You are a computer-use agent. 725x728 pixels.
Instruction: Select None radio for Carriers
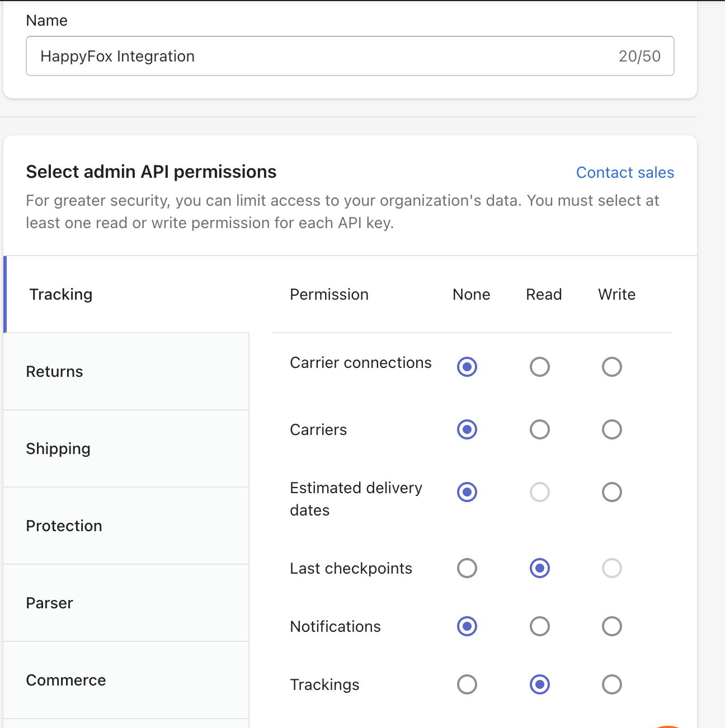tap(467, 430)
